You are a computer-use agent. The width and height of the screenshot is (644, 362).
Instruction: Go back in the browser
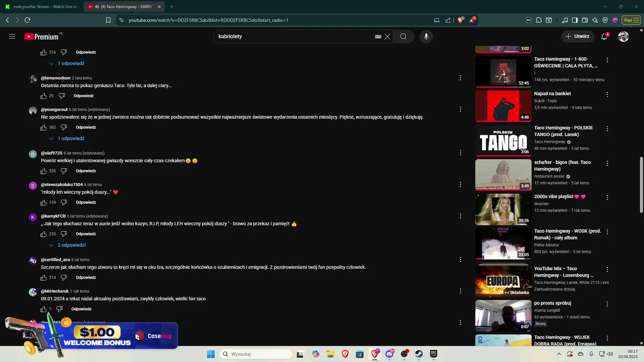pyautogui.click(x=7, y=20)
